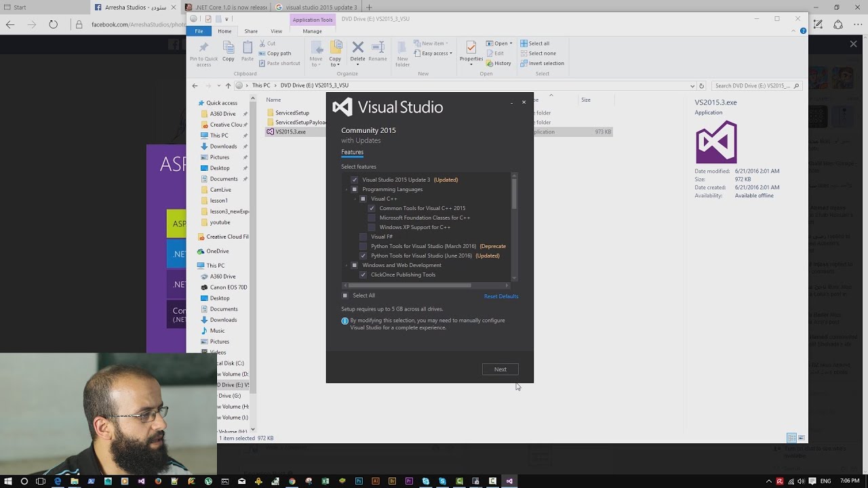
Task: Refresh the Explorer address bar location
Action: (701, 86)
